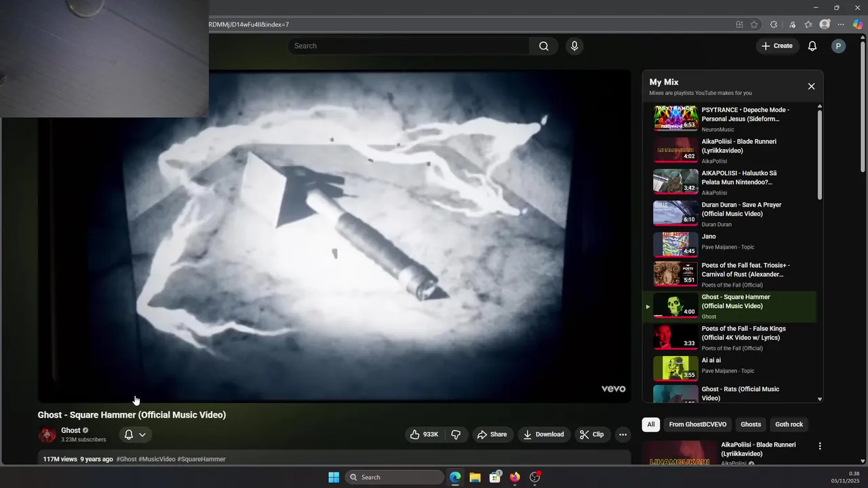
Task: Click the Ghost channel avatar
Action: (x=47, y=434)
